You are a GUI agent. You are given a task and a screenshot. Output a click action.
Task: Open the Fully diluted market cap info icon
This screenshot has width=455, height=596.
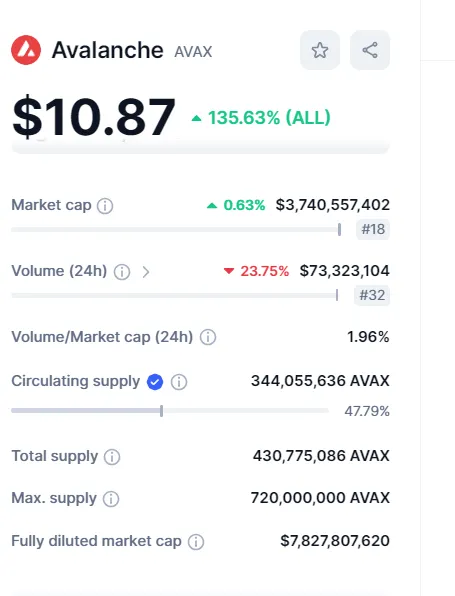tap(196, 542)
